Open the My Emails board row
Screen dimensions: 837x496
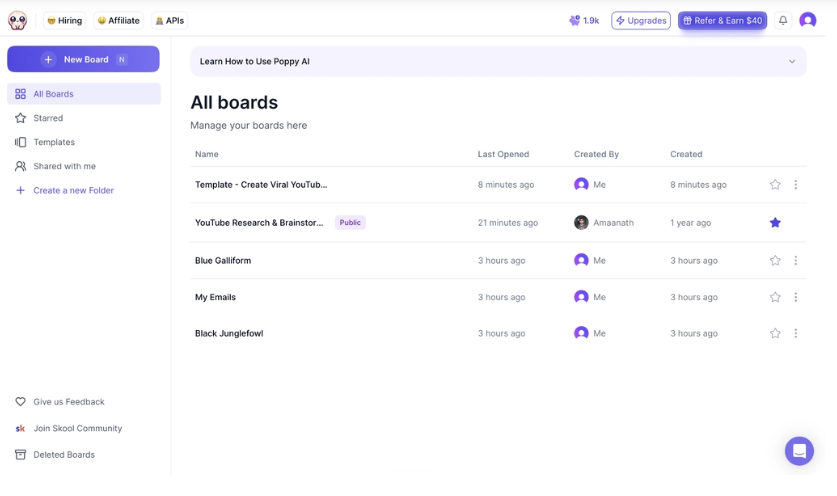498,297
